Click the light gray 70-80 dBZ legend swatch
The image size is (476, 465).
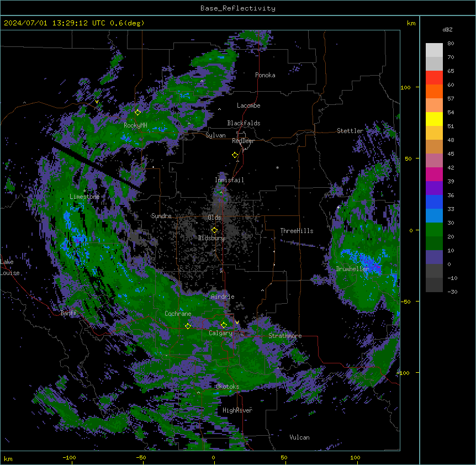click(434, 50)
